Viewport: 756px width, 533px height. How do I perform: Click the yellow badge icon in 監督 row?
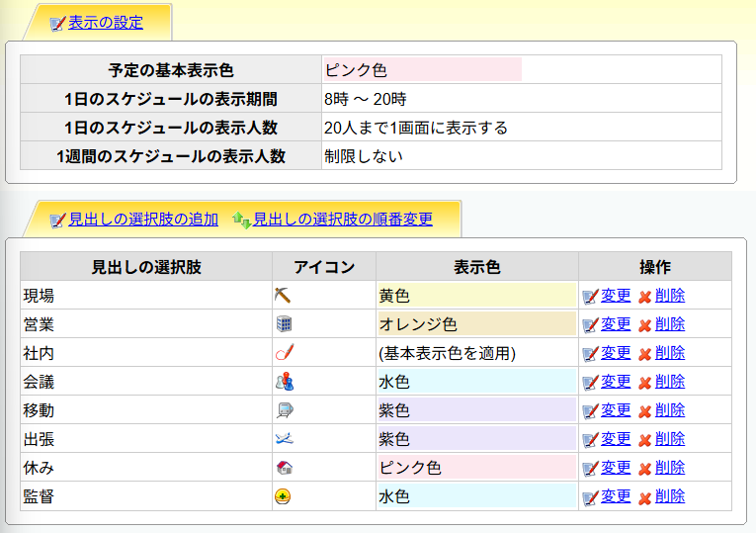(x=283, y=496)
